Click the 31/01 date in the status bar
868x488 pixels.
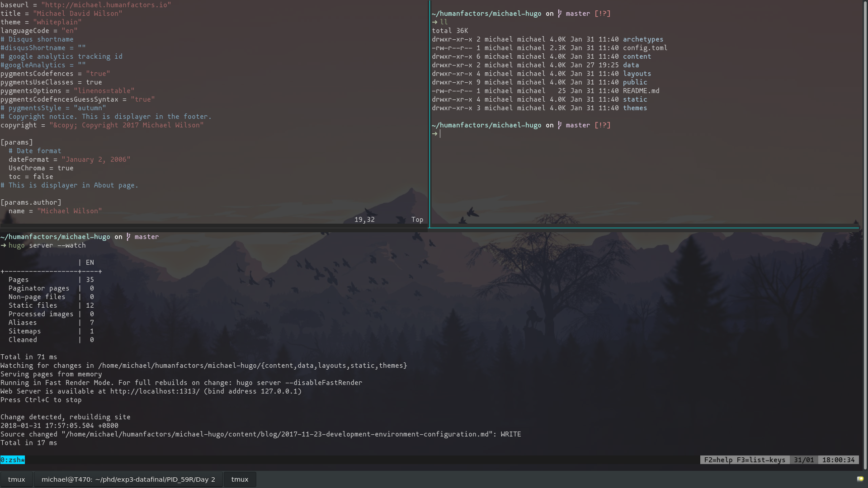803,460
